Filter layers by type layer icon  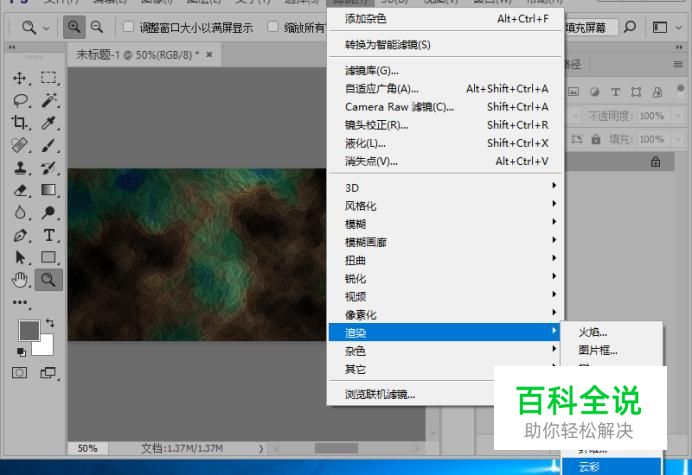[x=616, y=92]
